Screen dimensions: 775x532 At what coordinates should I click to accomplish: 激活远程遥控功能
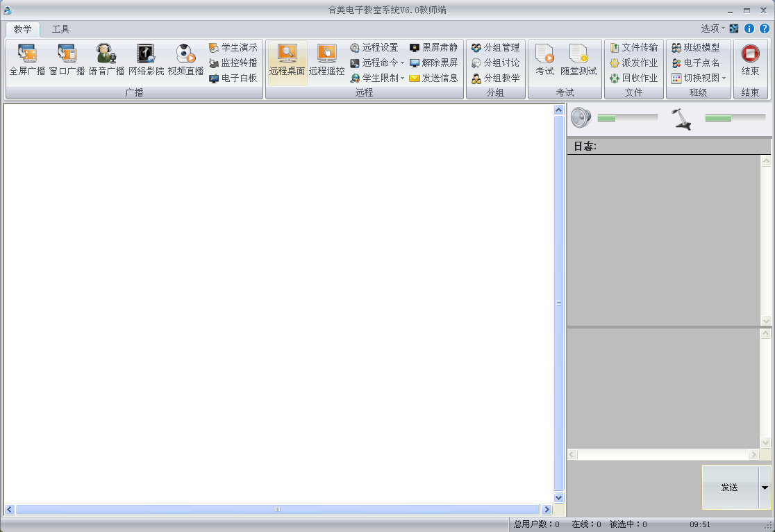326,61
